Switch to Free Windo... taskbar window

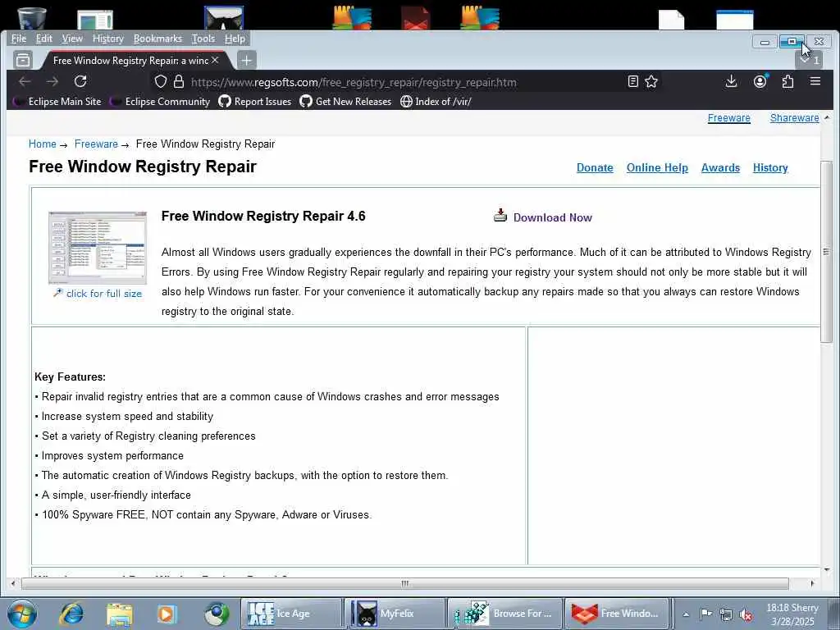pos(616,614)
